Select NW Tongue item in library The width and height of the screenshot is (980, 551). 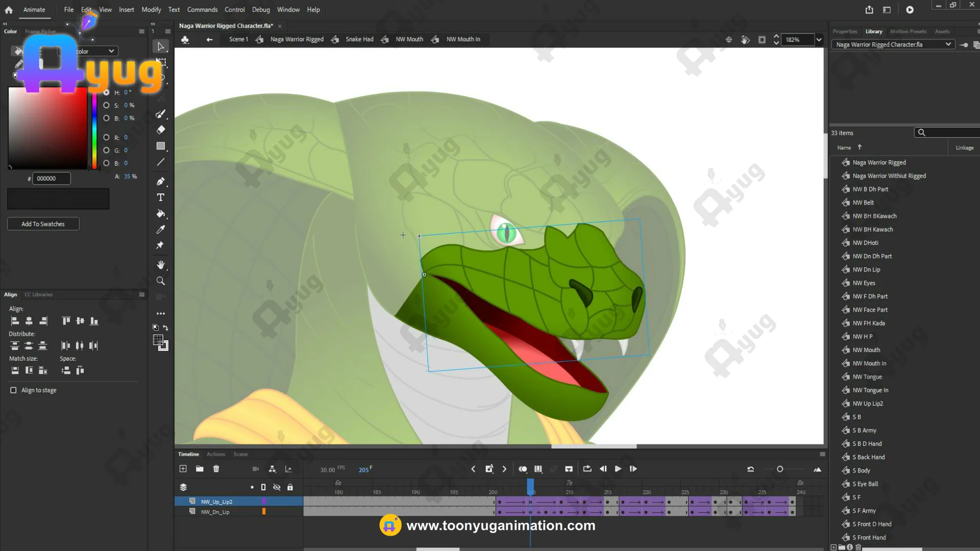(x=867, y=377)
